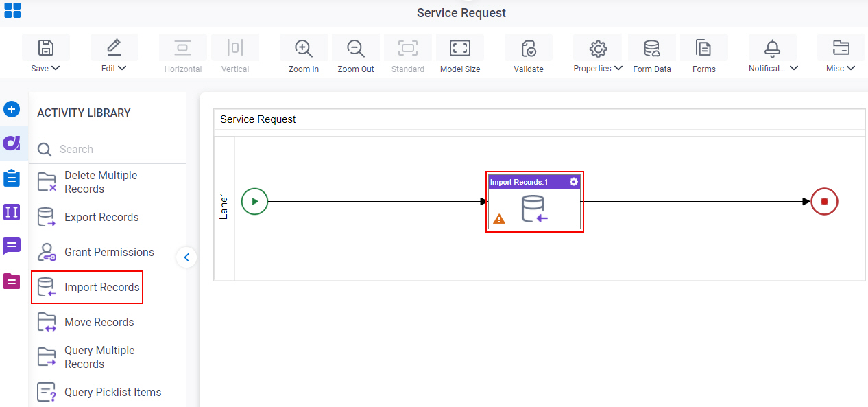Click the red end event node

[824, 202]
